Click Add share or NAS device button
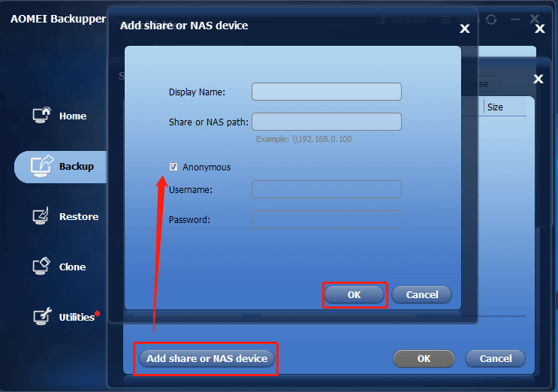This screenshot has width=558, height=392. click(x=207, y=358)
